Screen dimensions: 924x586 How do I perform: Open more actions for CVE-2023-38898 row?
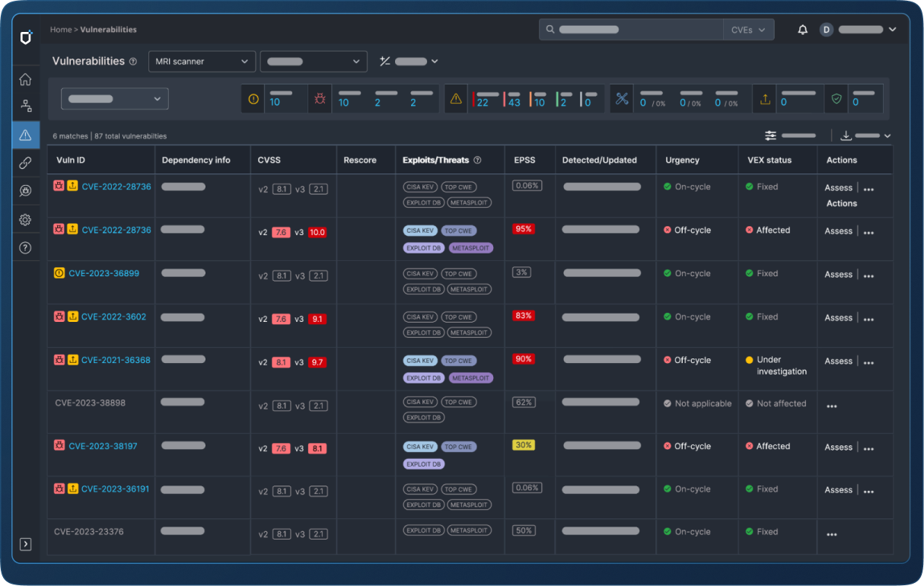pos(831,406)
